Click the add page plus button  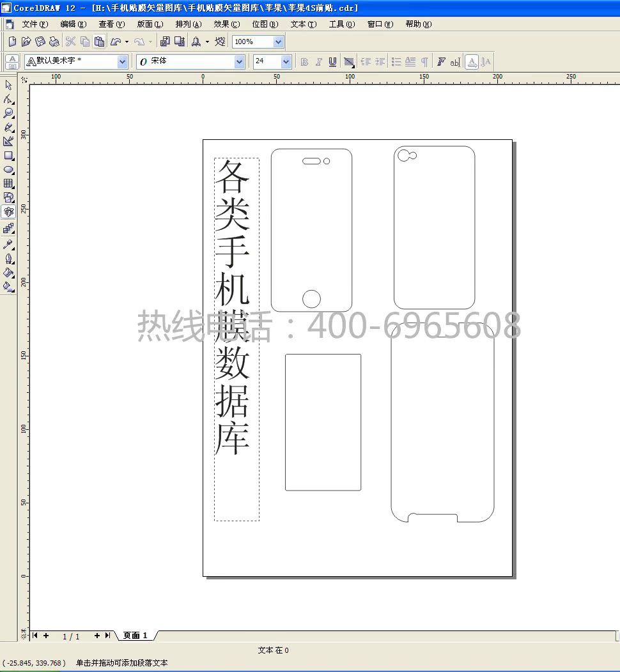coord(97,636)
